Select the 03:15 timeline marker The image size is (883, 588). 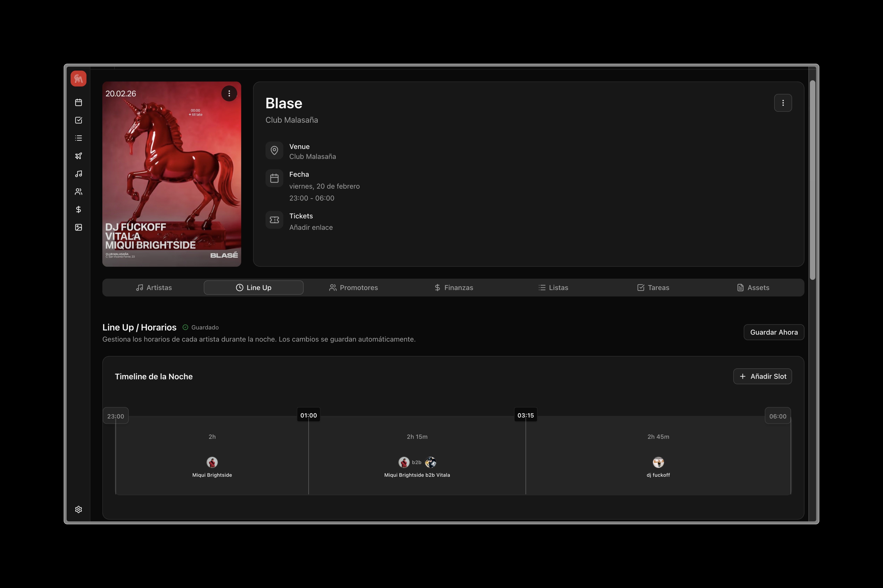tap(526, 415)
